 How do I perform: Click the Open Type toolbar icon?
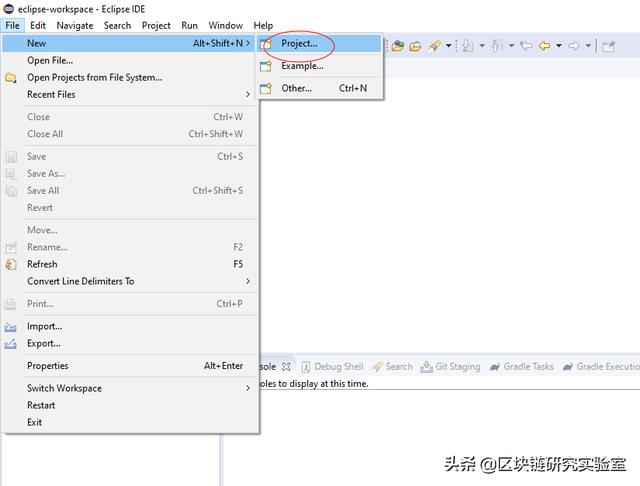pos(398,46)
